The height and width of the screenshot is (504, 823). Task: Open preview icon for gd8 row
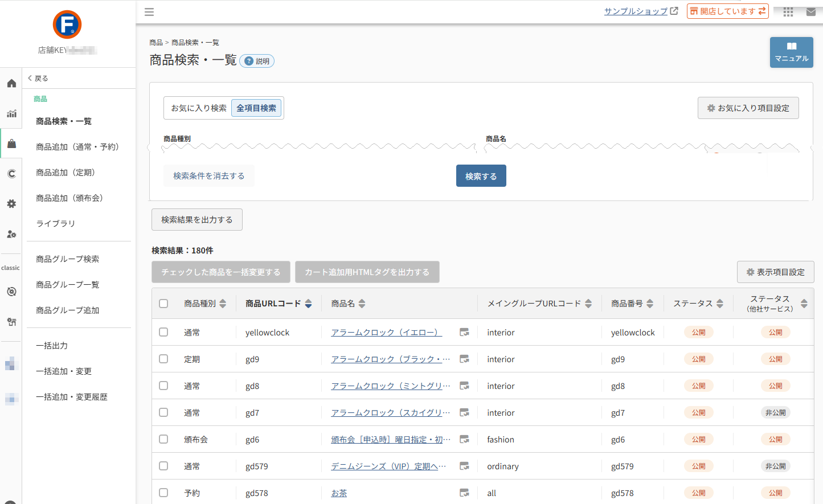click(x=464, y=386)
